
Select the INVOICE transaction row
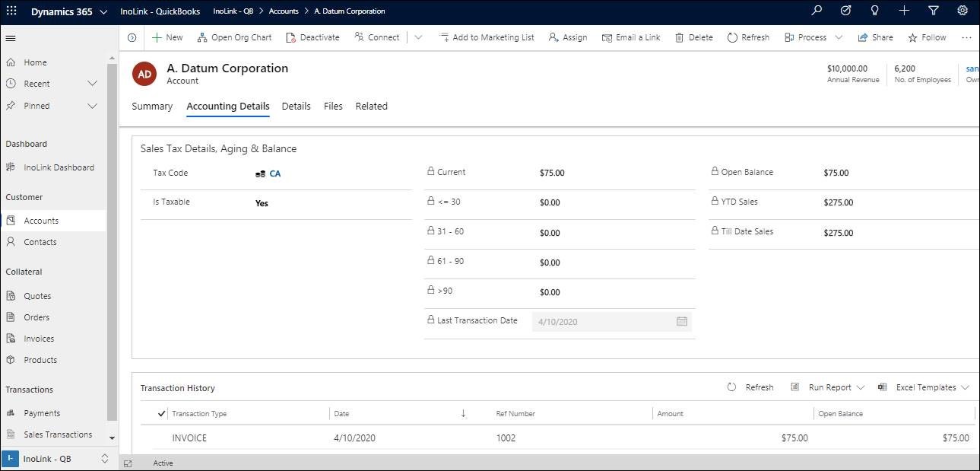point(558,438)
